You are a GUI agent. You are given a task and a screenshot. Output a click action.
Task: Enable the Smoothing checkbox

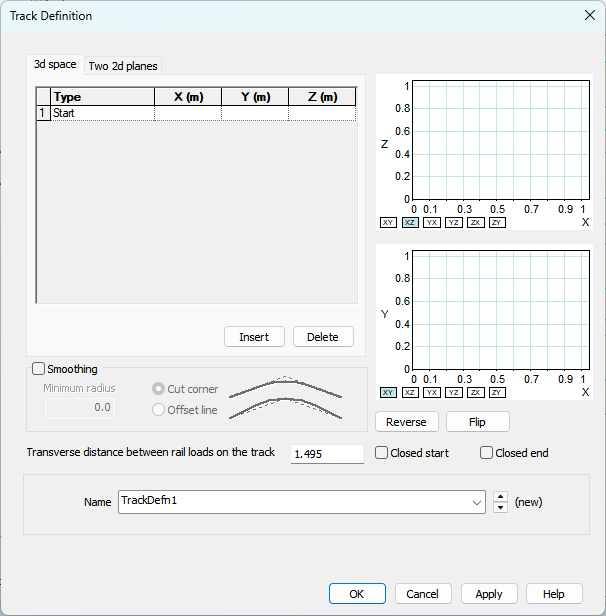[x=40, y=369]
